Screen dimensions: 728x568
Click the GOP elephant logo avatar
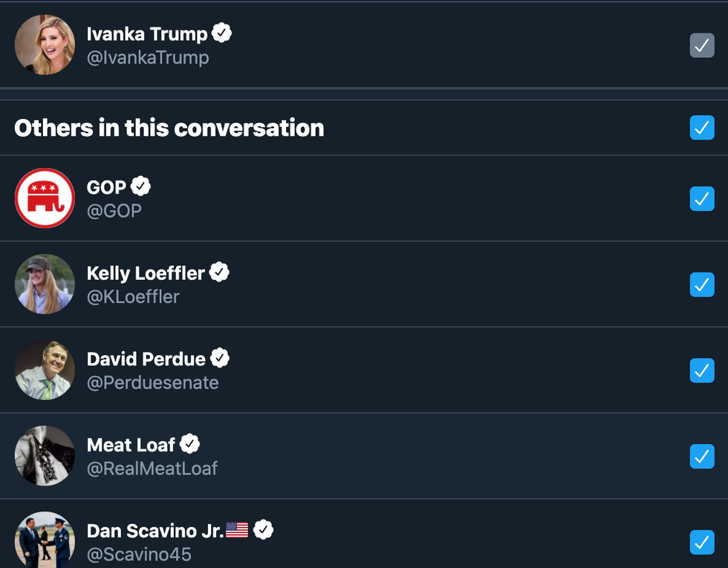pyautogui.click(x=45, y=198)
